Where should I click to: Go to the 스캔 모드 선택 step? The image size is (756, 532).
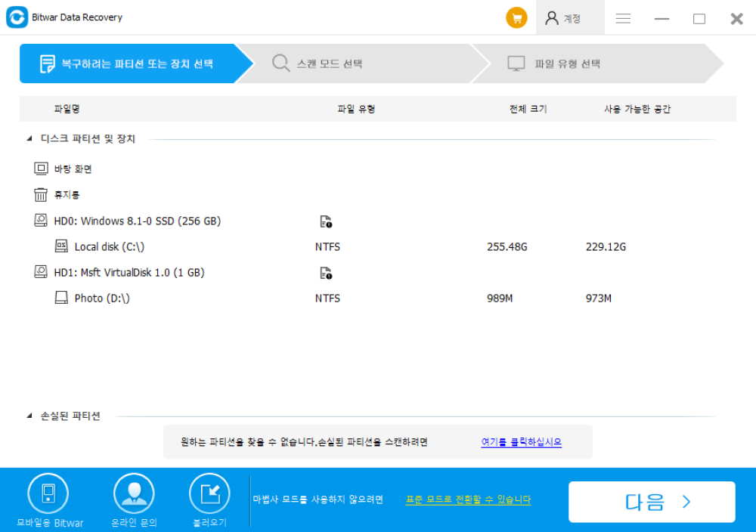point(363,63)
